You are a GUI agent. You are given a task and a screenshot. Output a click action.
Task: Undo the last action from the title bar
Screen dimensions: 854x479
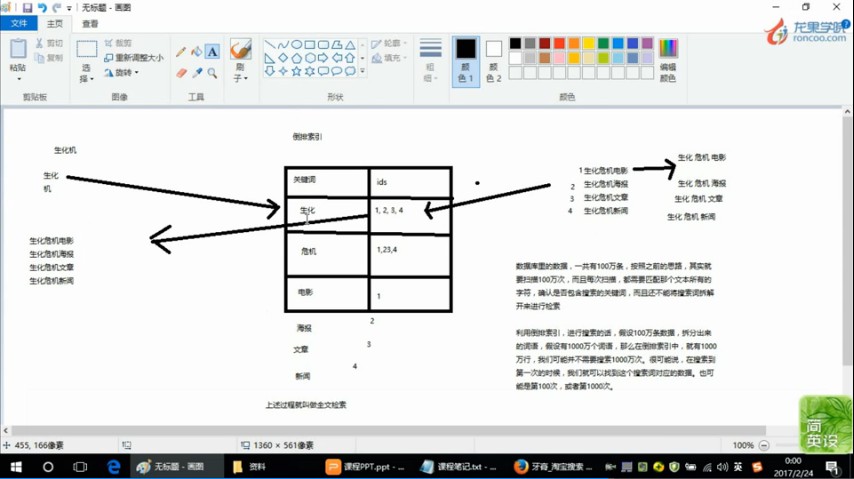pos(42,8)
